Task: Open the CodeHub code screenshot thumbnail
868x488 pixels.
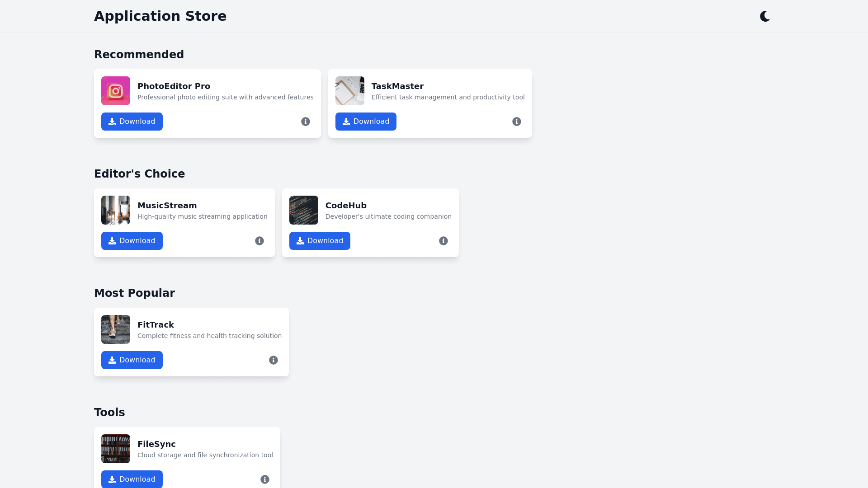Action: click(x=304, y=210)
